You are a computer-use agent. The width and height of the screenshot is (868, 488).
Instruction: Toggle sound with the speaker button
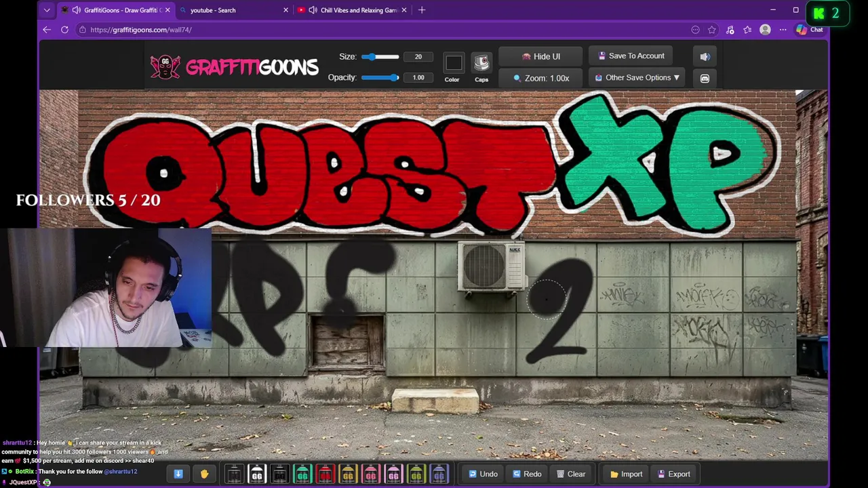tap(705, 56)
